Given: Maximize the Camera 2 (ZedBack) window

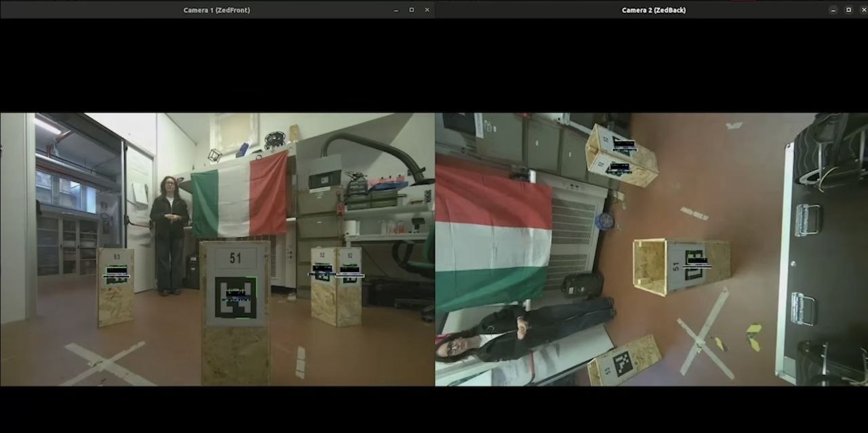Looking at the screenshot, I should point(848,10).
